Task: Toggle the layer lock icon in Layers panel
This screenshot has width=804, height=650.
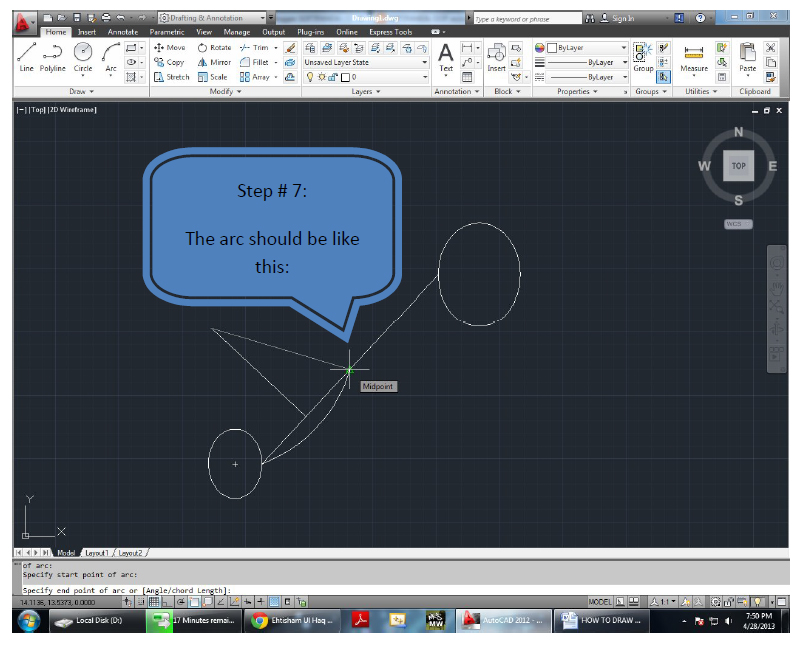Action: (332, 76)
